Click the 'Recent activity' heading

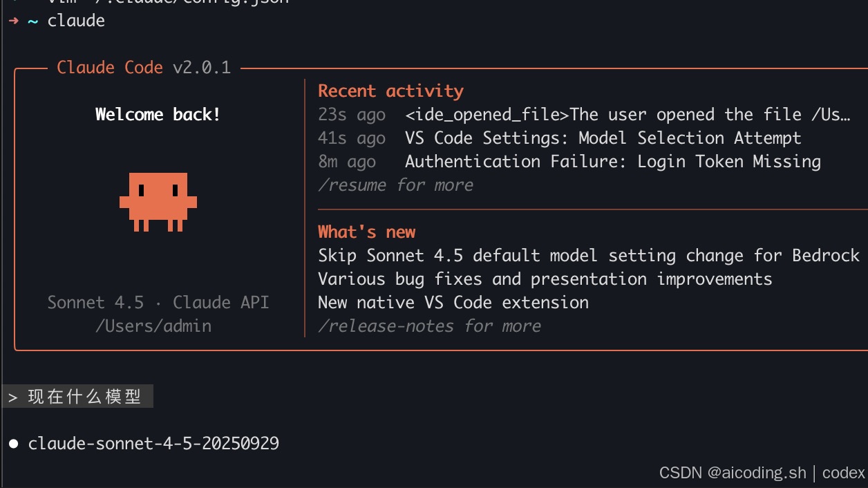pos(390,91)
